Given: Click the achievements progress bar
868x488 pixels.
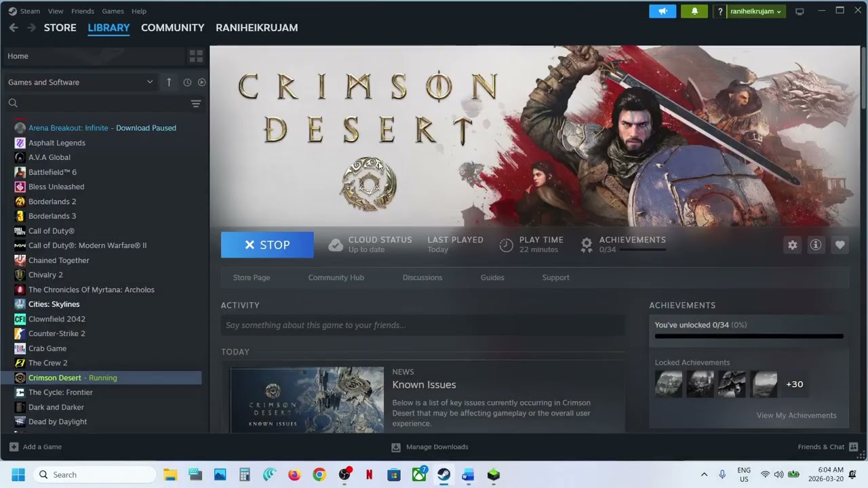Looking at the screenshot, I should [x=749, y=335].
